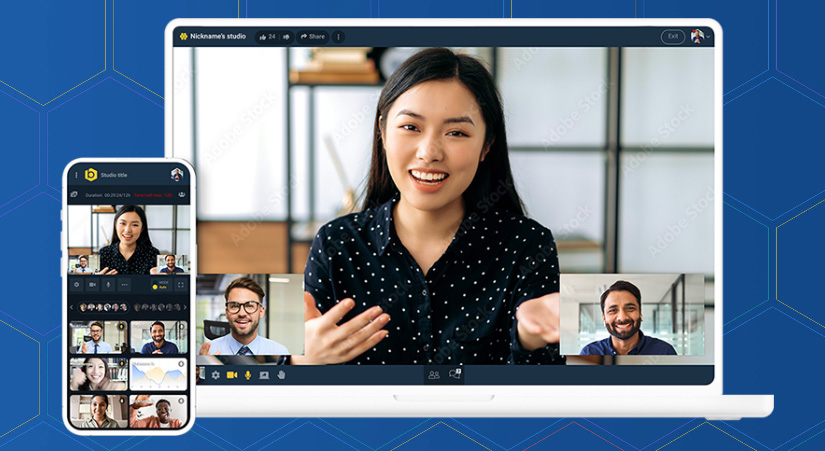Click the layers icon beside Duration on phone
The image size is (825, 451).
(74, 195)
